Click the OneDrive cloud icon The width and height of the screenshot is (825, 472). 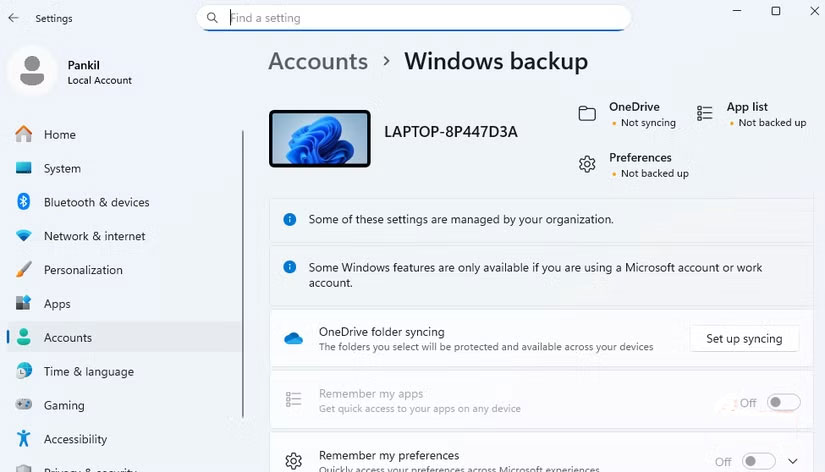point(293,339)
